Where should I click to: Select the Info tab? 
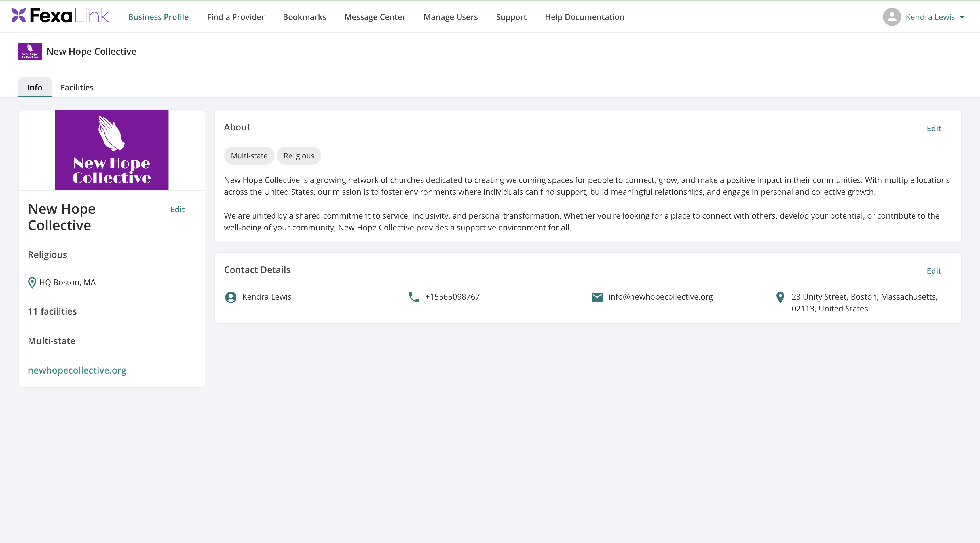click(x=35, y=88)
